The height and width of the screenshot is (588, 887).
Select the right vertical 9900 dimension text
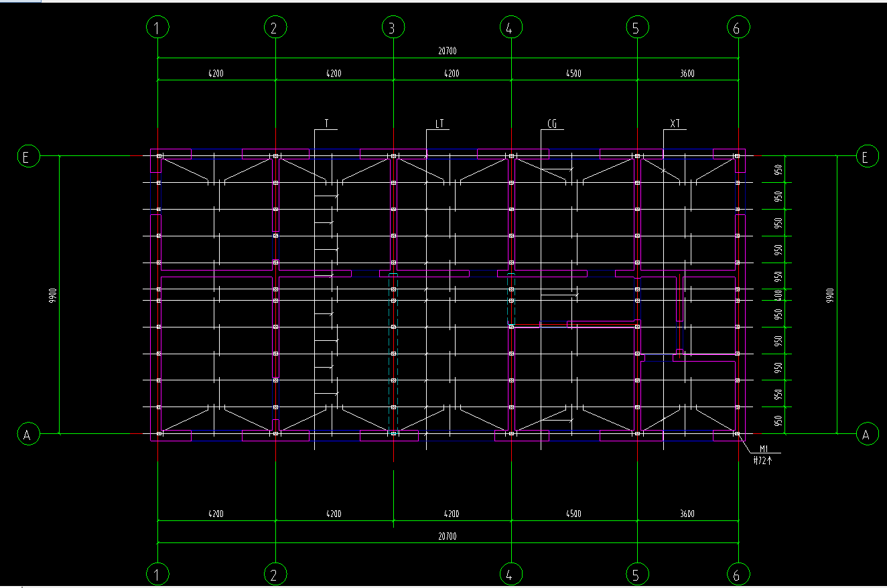(x=829, y=295)
